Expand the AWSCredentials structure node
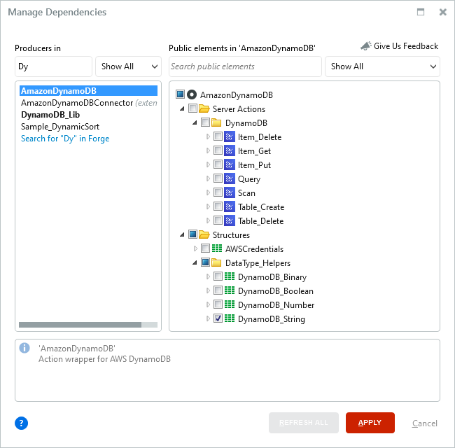This screenshot has height=448, width=455. 195,248
